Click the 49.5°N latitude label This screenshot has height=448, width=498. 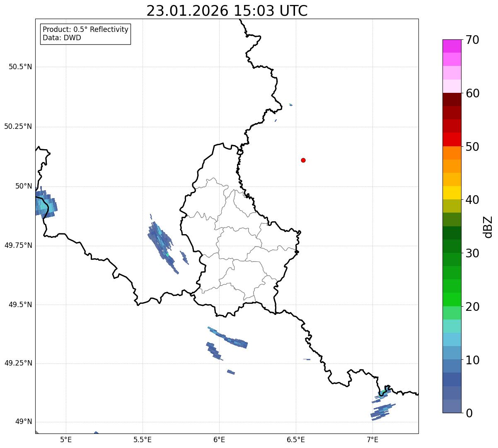tap(20, 305)
